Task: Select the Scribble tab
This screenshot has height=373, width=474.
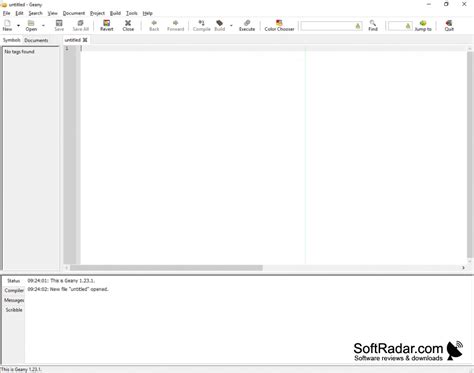Action: pyautogui.click(x=14, y=310)
